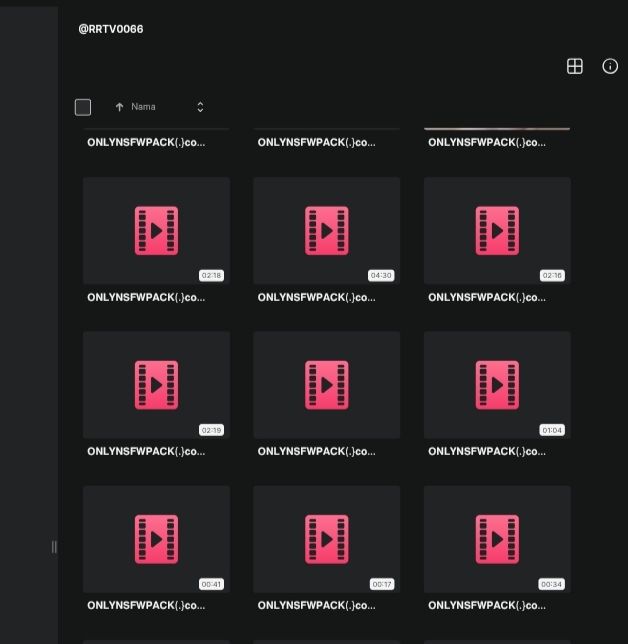Image resolution: width=628 pixels, height=644 pixels.
Task: Open the video icon with 02:16 duration
Action: tap(497, 231)
